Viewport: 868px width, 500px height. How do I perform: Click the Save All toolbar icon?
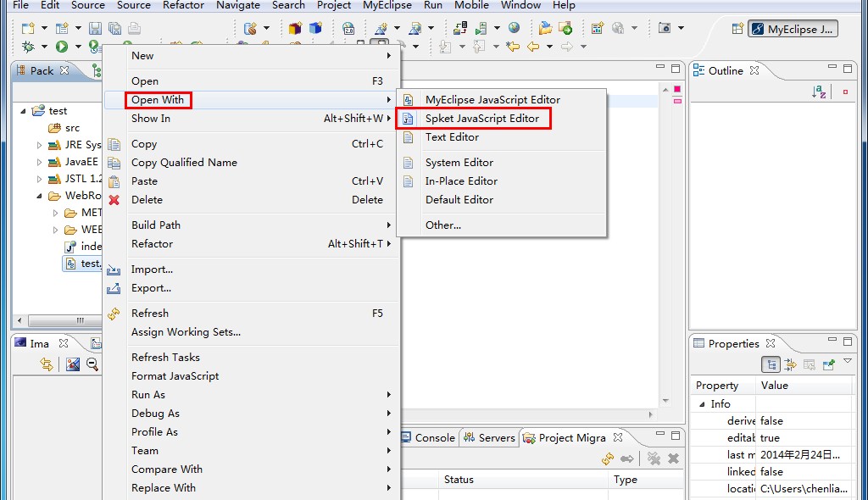(114, 28)
